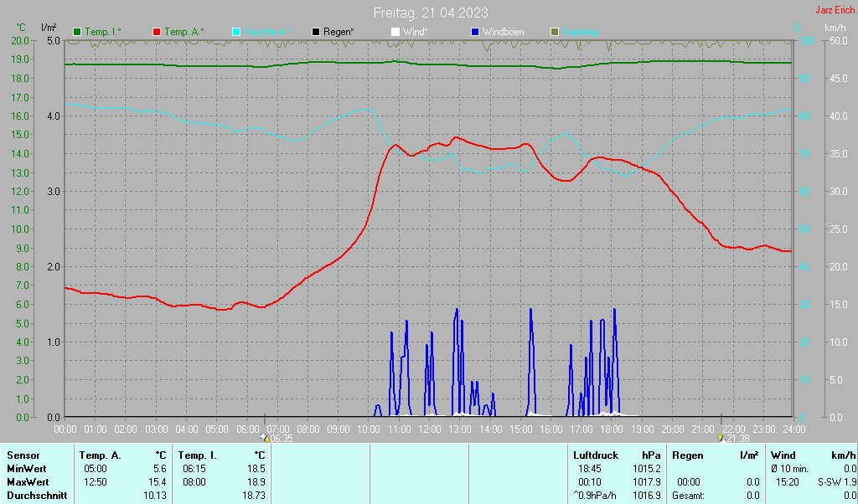This screenshot has width=858, height=504.
Task: Click the olive legend square in the legend
Action: 555,32
